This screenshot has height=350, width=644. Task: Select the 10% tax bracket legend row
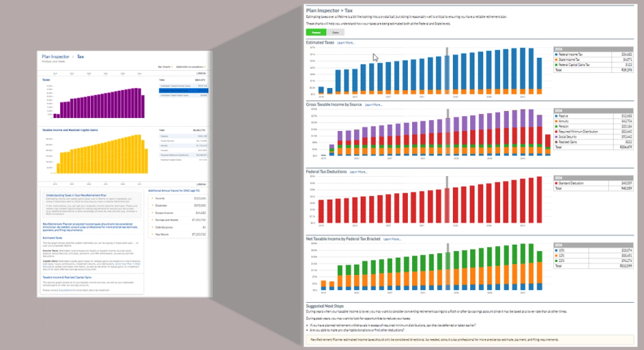click(x=593, y=251)
